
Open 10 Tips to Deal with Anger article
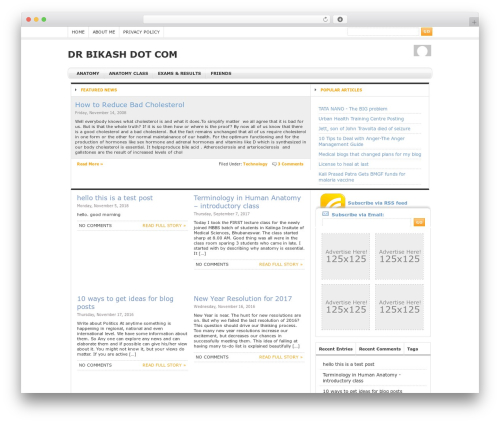coord(362,141)
